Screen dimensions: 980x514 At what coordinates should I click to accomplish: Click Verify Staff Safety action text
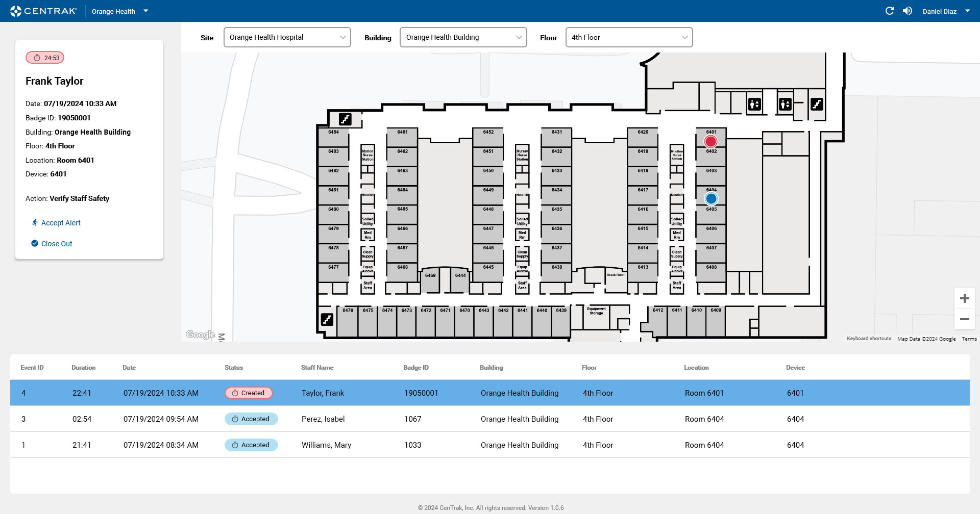pyautogui.click(x=79, y=198)
